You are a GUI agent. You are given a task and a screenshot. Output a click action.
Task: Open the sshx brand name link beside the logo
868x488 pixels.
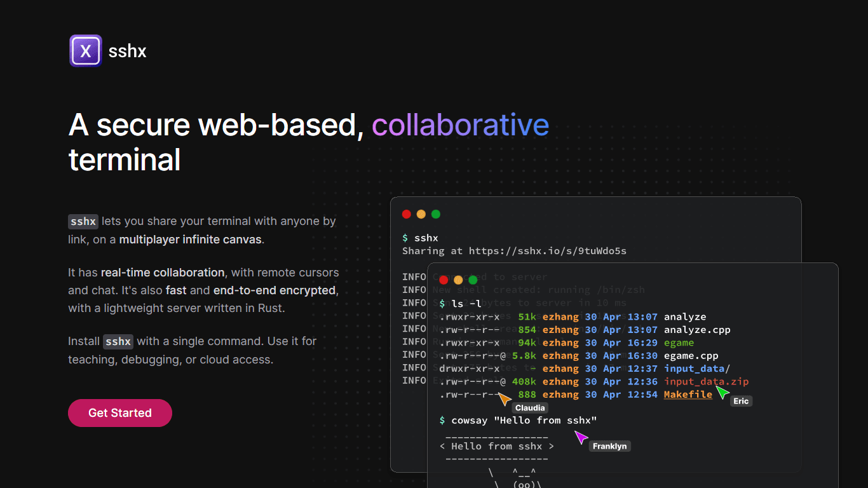pos(128,51)
